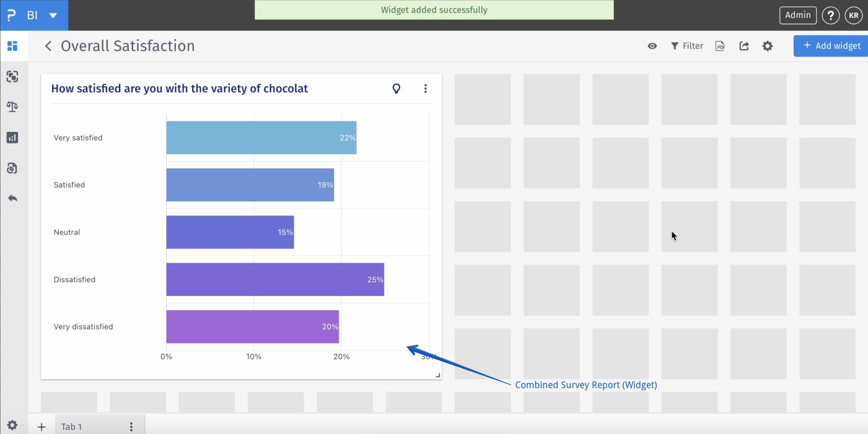Click the Add widget button
868x434 pixels.
[x=831, y=46]
